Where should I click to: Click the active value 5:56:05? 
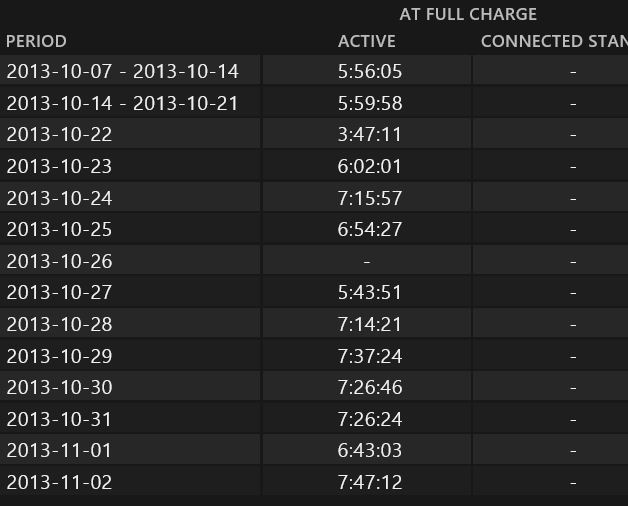pos(370,71)
